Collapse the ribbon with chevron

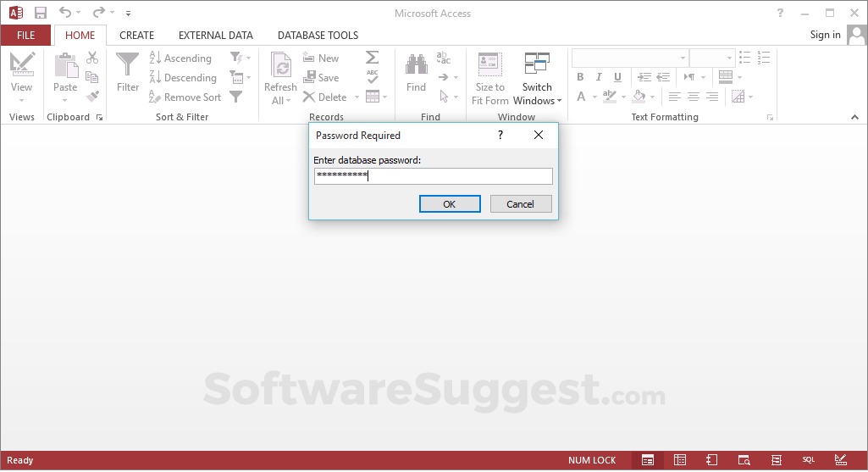(854, 117)
